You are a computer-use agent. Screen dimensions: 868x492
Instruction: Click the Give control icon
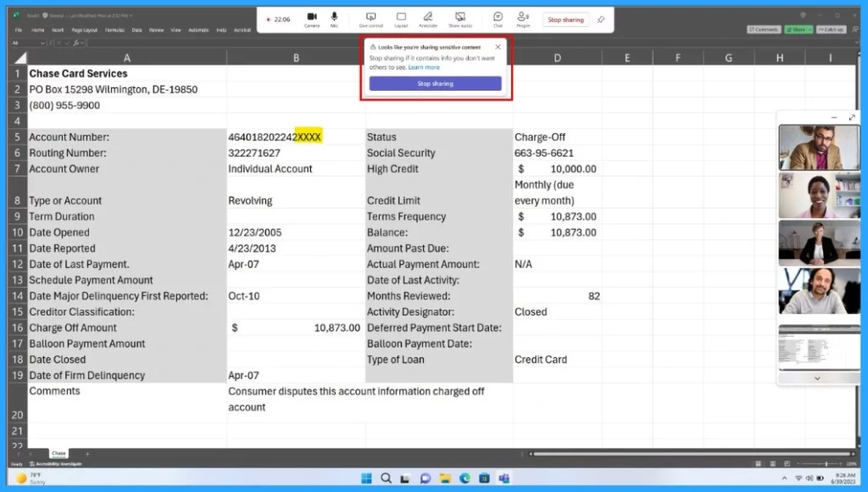[371, 20]
